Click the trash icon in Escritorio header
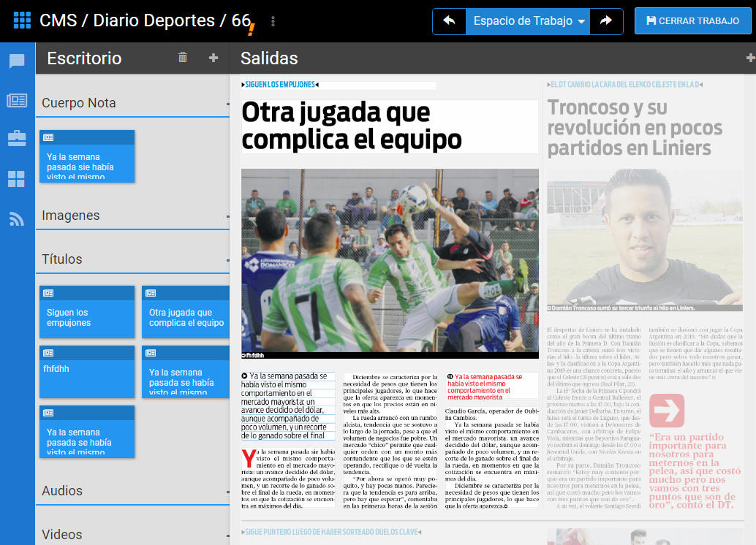 (183, 57)
